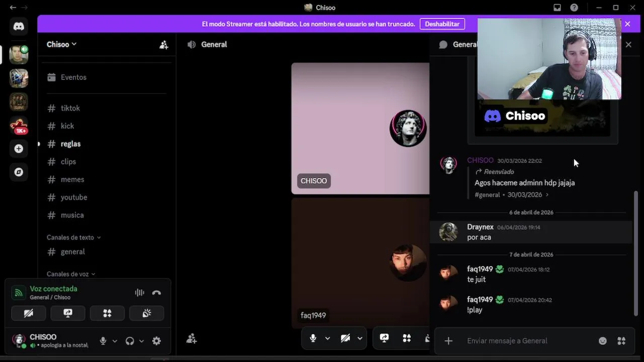
Task: Open the tiktok channel
Action: [x=106, y=108]
